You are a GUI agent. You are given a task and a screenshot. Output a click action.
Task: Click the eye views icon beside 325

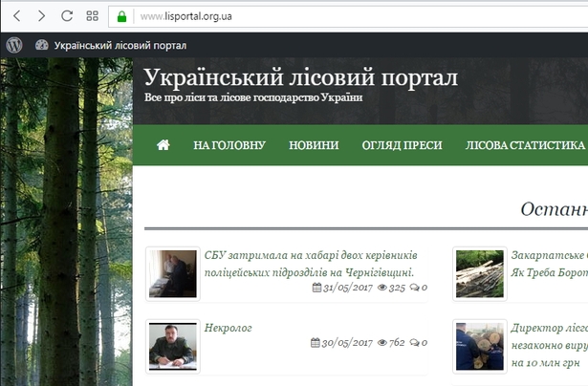[x=382, y=288]
